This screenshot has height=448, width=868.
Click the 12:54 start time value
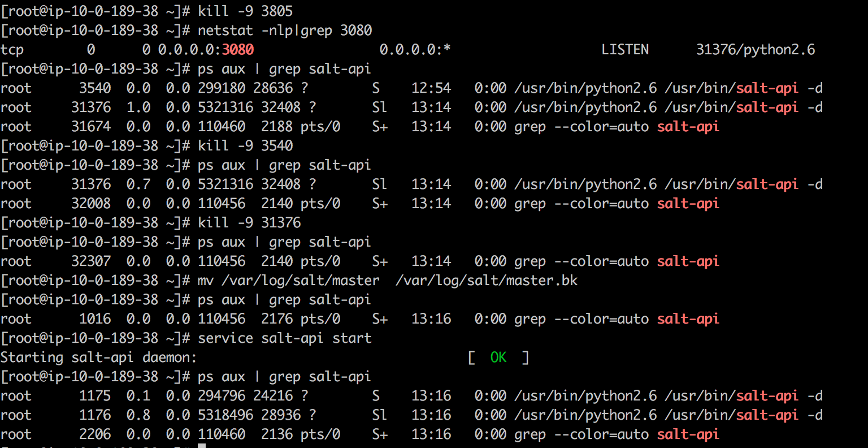coord(431,88)
